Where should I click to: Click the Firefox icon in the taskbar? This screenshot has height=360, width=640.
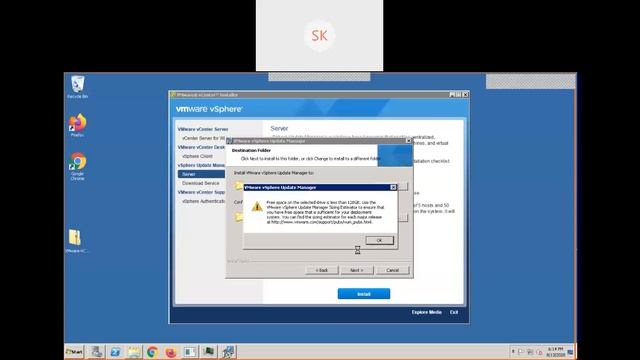click(171, 351)
